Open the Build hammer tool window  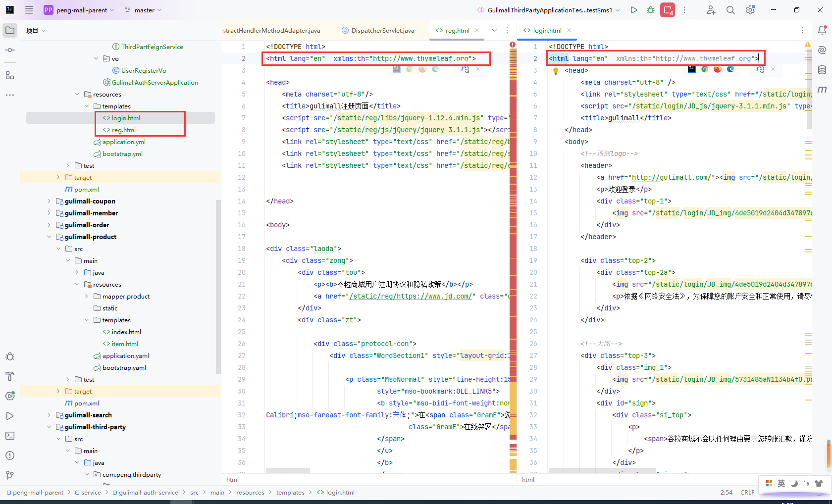[x=10, y=376]
